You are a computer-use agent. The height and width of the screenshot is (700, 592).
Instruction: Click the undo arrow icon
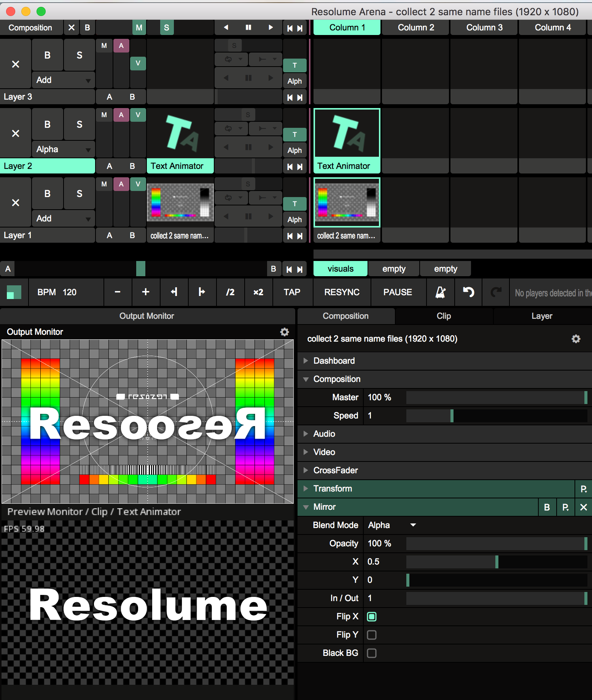(468, 292)
